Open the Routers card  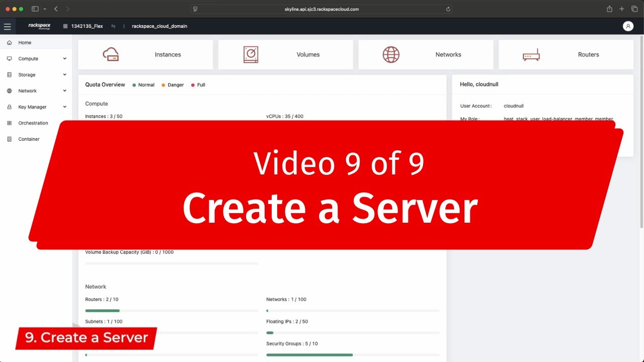point(566,54)
